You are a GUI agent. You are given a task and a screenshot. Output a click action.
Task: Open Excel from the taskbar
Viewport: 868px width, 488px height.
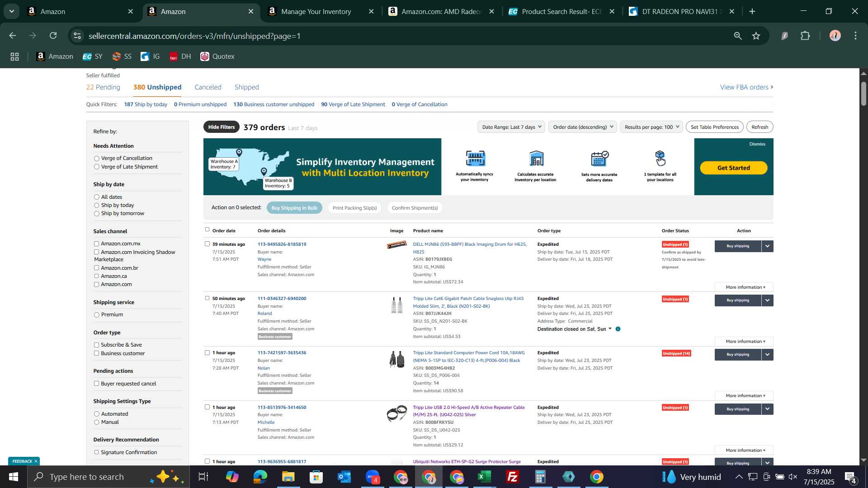(485, 477)
